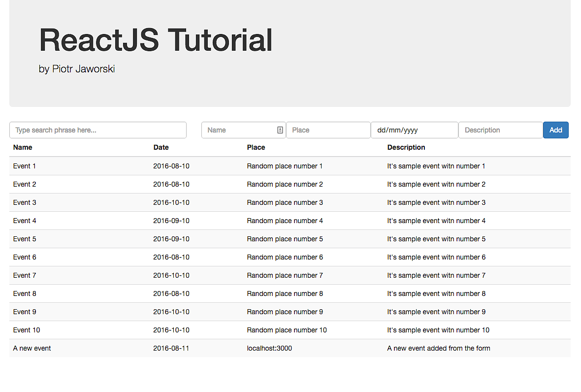Focus the Name input field
The image size is (581, 392).
[x=243, y=130]
